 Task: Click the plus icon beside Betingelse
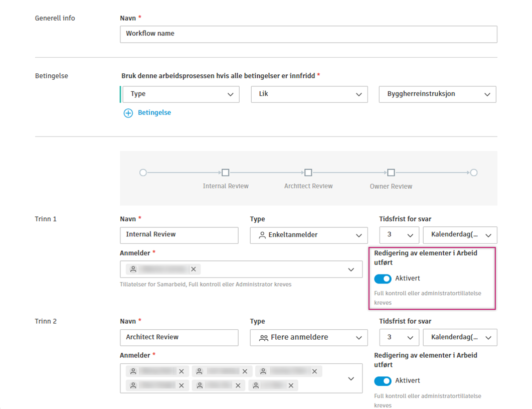(128, 113)
